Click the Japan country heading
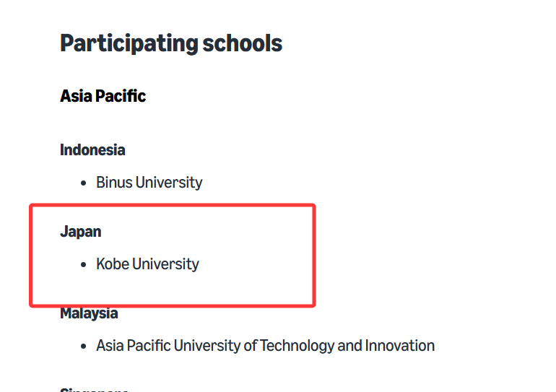The image size is (556, 392). [80, 232]
